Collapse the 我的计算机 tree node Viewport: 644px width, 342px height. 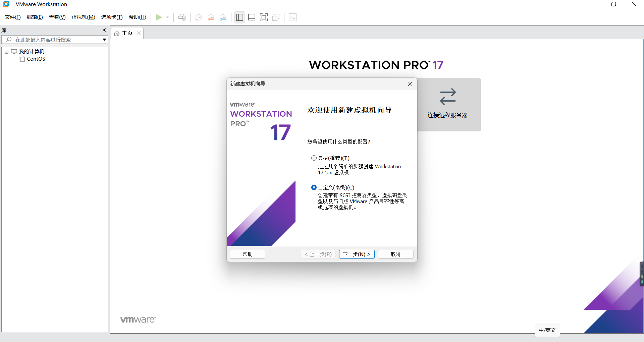coord(6,51)
